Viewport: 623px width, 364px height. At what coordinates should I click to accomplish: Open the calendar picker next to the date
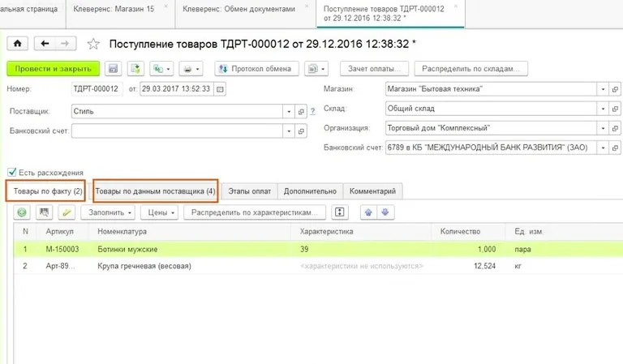pos(221,88)
